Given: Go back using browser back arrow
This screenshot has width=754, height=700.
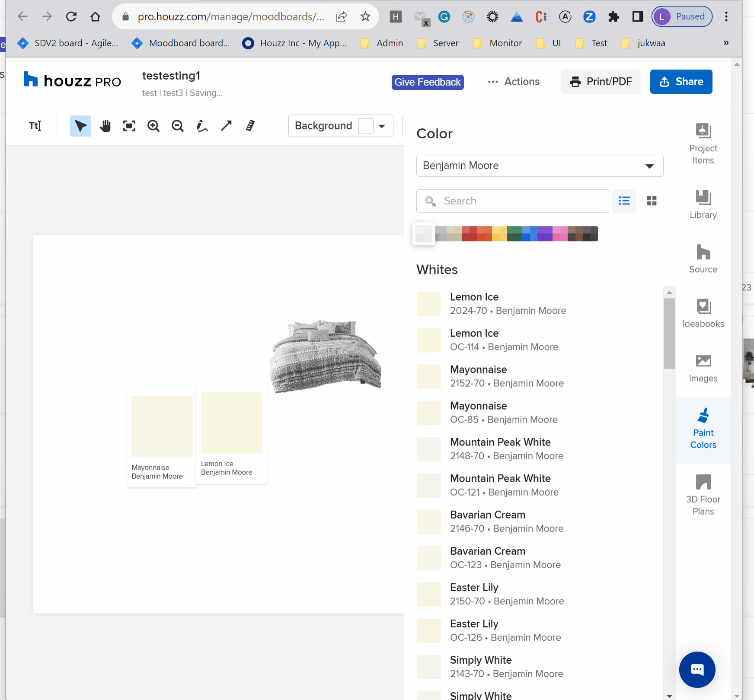Looking at the screenshot, I should pyautogui.click(x=22, y=16).
